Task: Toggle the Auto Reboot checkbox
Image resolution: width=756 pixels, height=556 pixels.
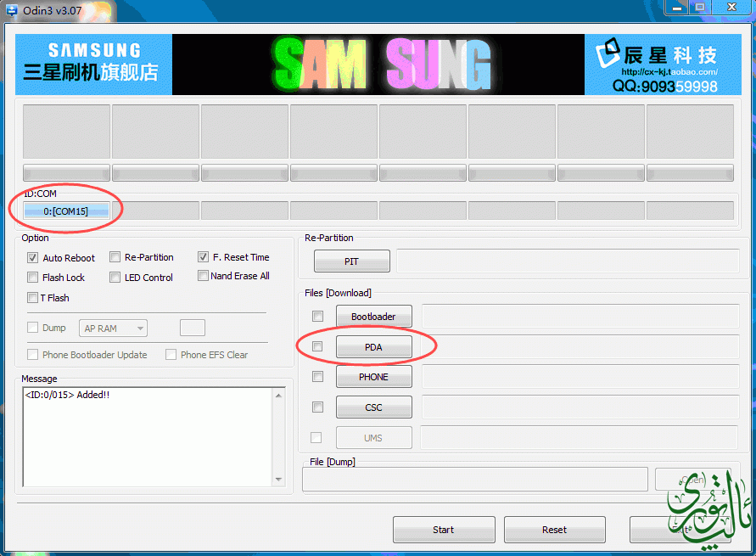Action: coord(33,257)
